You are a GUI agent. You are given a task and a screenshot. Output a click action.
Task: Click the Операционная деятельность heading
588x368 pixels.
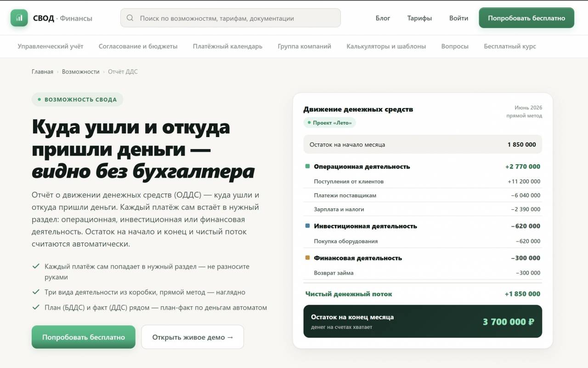click(x=362, y=167)
